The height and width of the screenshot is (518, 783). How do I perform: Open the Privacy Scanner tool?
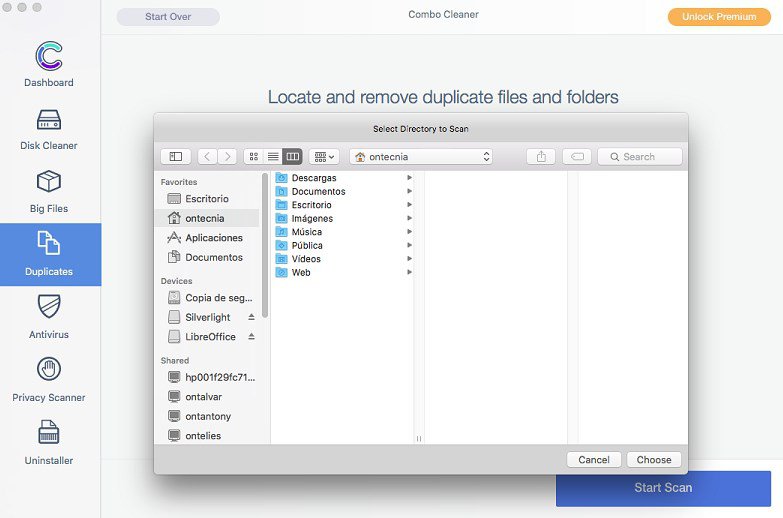point(49,380)
